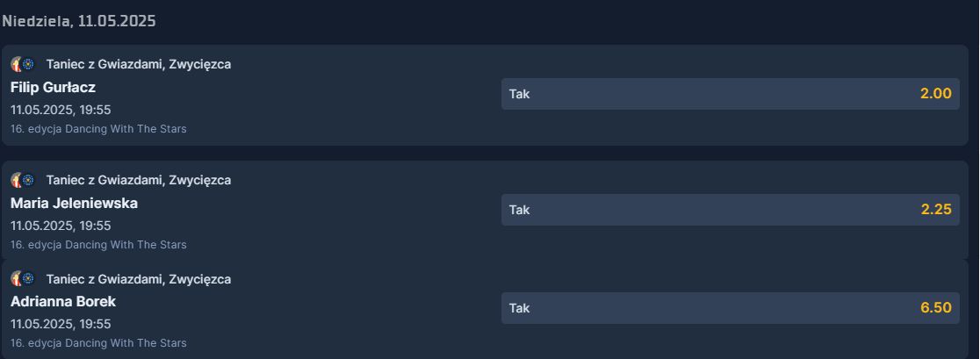Open the Filip Gurłacz event name
Screen dimensions: 980x359
53,88
